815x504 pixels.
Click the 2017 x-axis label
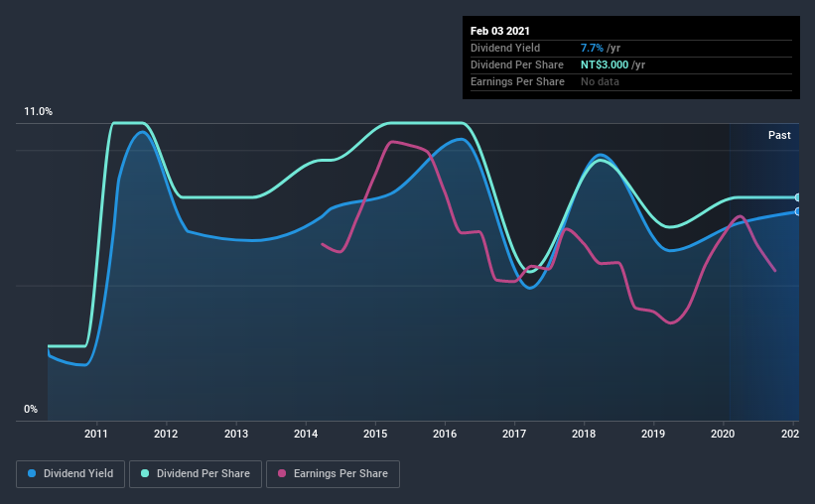pyautogui.click(x=514, y=434)
